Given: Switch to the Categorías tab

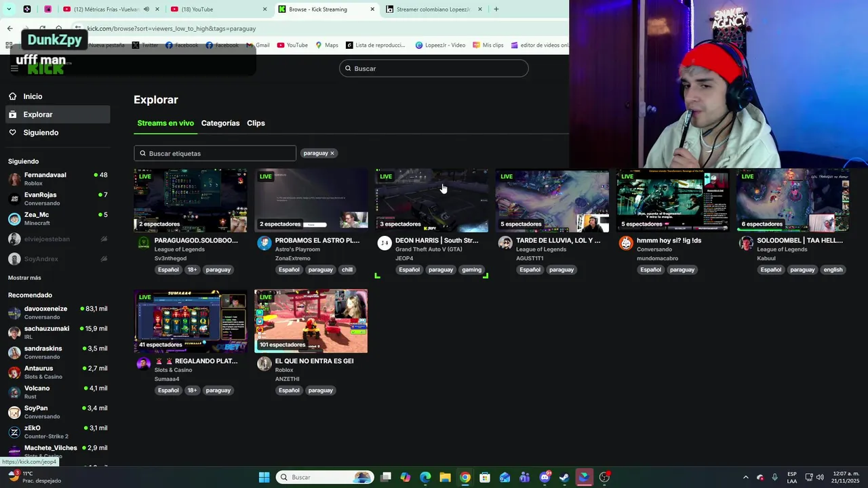Looking at the screenshot, I should (x=220, y=123).
